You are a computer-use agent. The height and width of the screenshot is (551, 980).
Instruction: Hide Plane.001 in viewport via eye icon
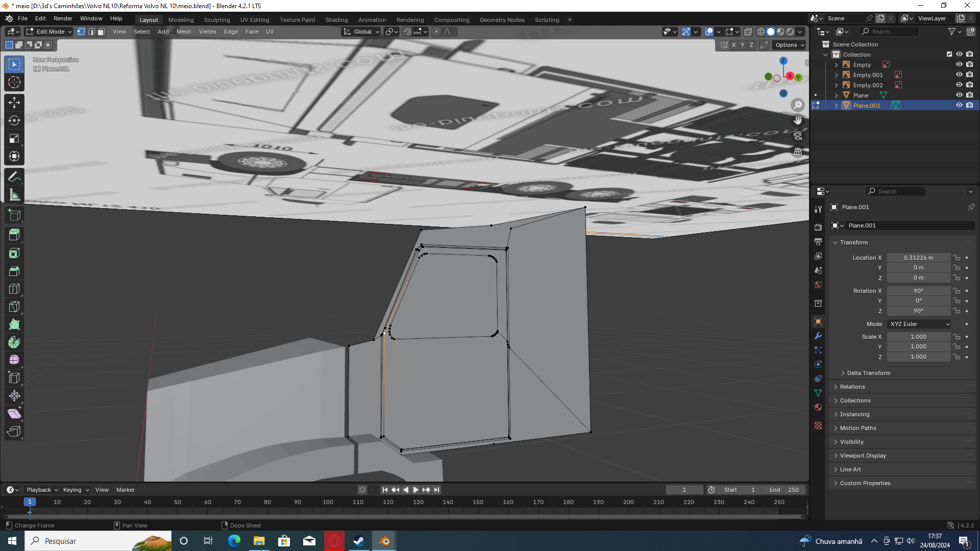(x=959, y=105)
